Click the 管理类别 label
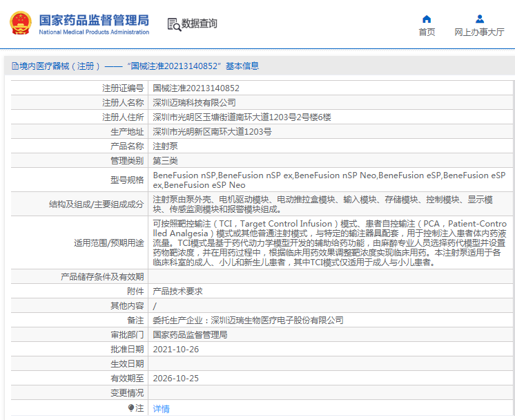 tap(127, 161)
